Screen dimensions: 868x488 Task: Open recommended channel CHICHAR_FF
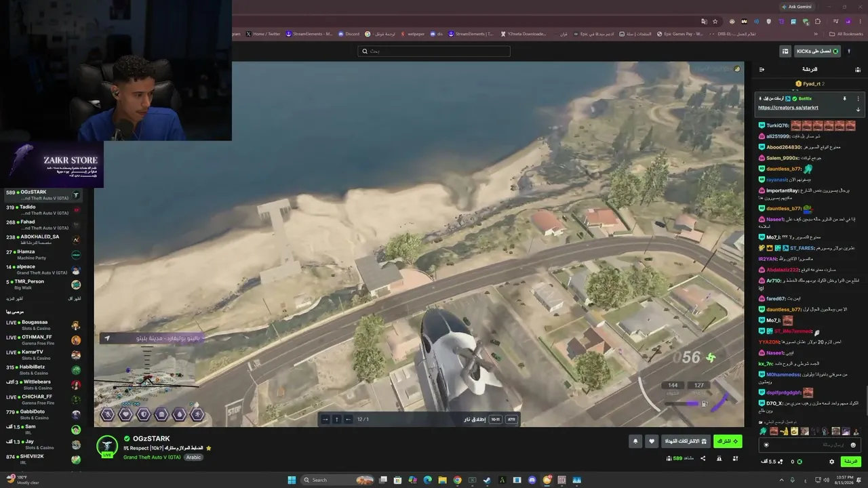[x=43, y=400]
